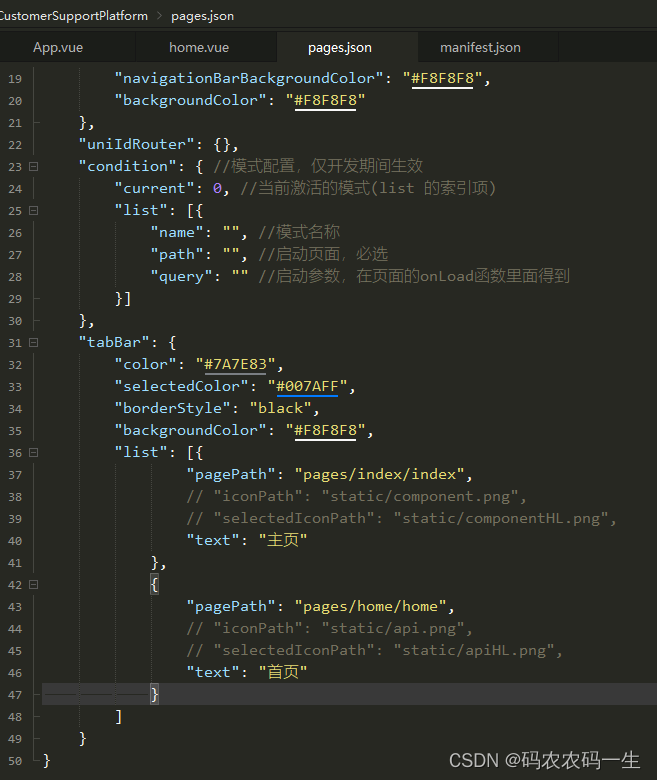This screenshot has height=780, width=657.
Task: Click the "tabBar" key
Action: tap(114, 342)
